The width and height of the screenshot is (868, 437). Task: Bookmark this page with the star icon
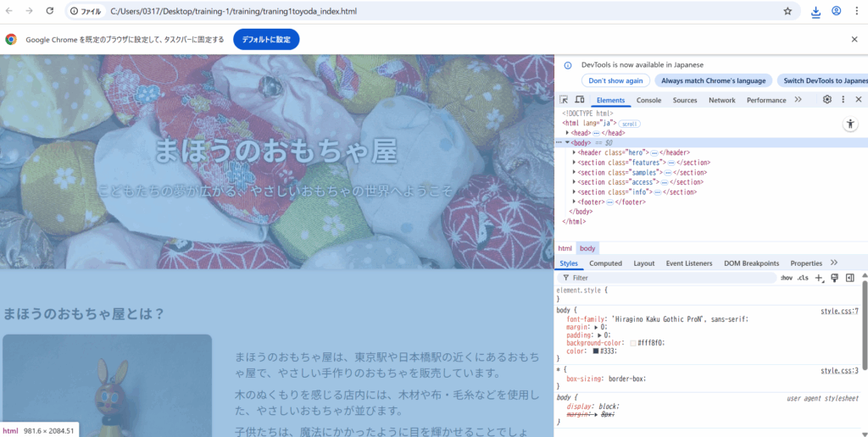(787, 11)
